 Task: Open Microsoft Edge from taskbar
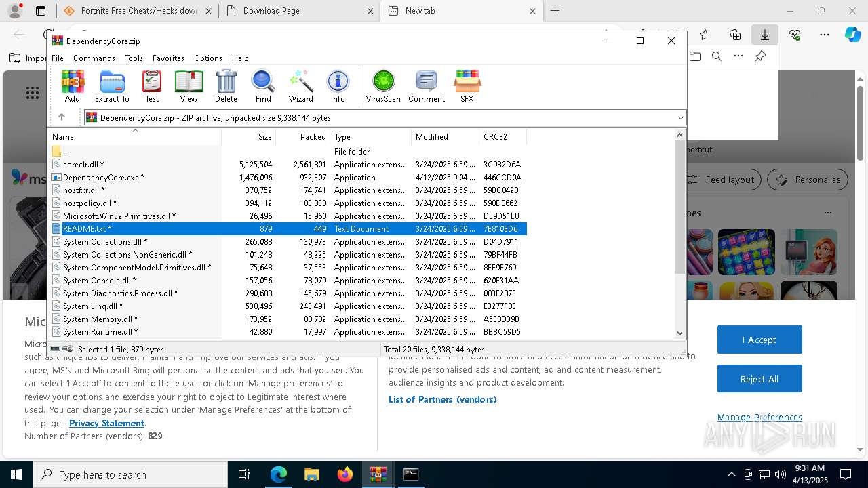click(x=279, y=474)
